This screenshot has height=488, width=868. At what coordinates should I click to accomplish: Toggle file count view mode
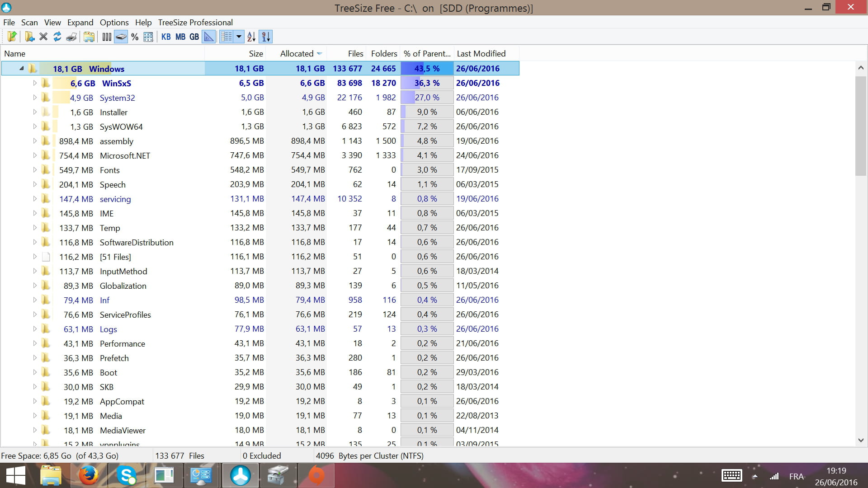[x=107, y=37]
